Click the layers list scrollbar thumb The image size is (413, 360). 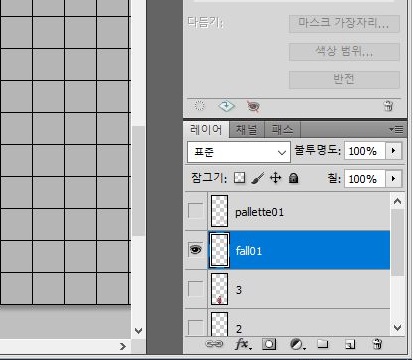click(x=397, y=242)
